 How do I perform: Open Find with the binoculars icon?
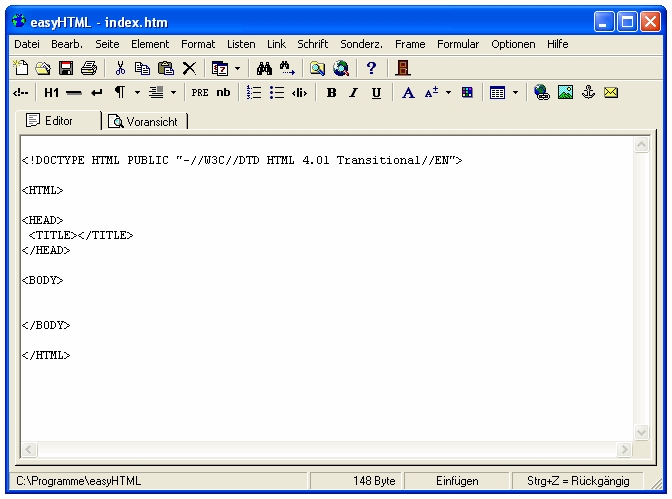tap(265, 68)
